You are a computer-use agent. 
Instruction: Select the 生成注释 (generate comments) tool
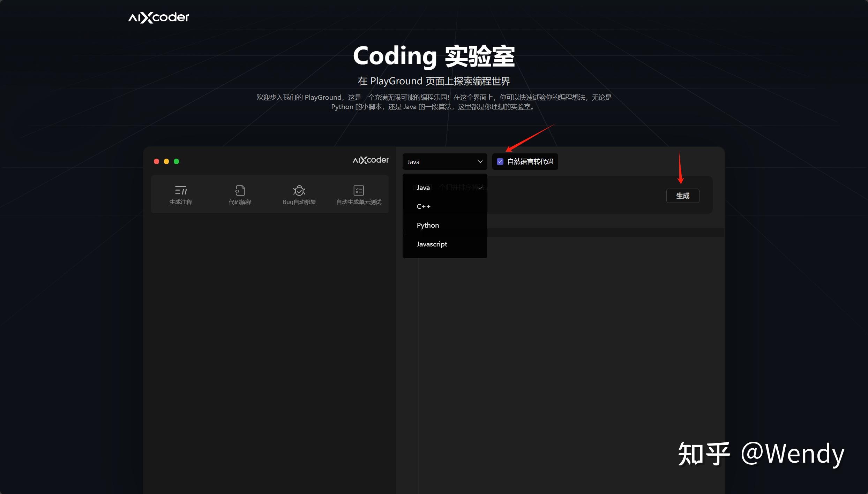[x=180, y=195]
